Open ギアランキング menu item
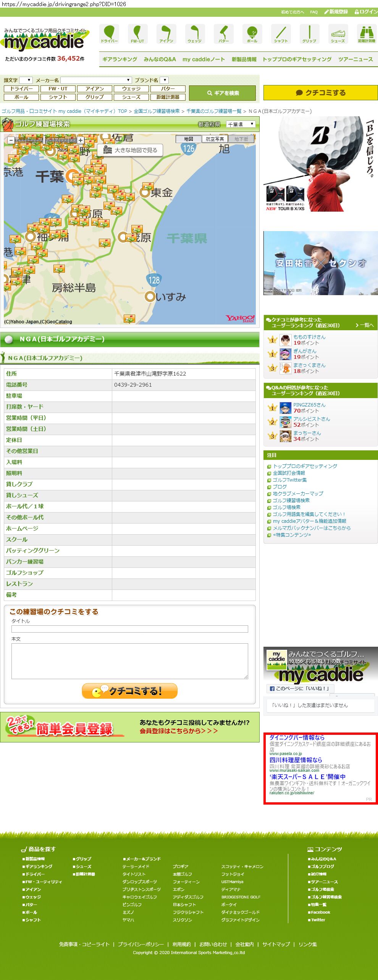The height and width of the screenshot is (980, 378). point(120,59)
